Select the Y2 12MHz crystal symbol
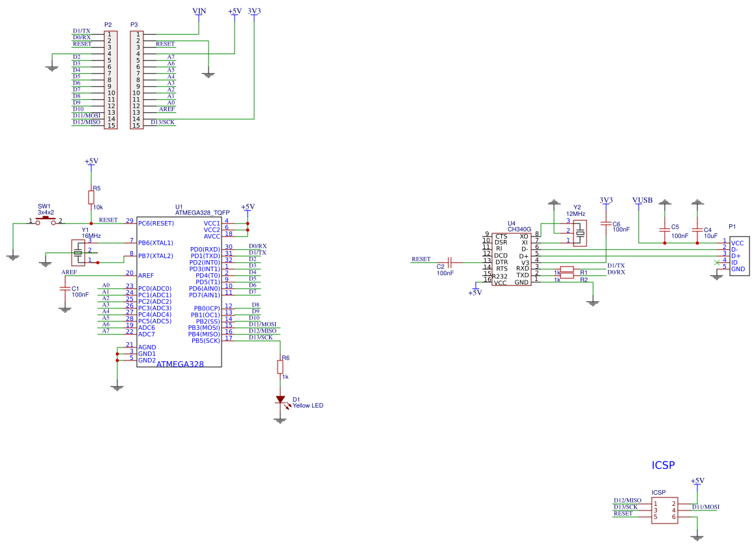 coord(579,232)
